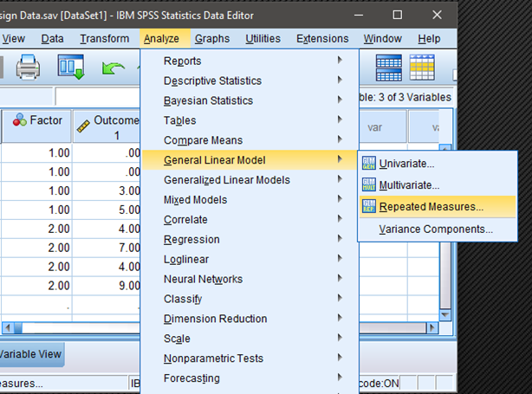Expand the Tables submenu

pyautogui.click(x=250, y=120)
